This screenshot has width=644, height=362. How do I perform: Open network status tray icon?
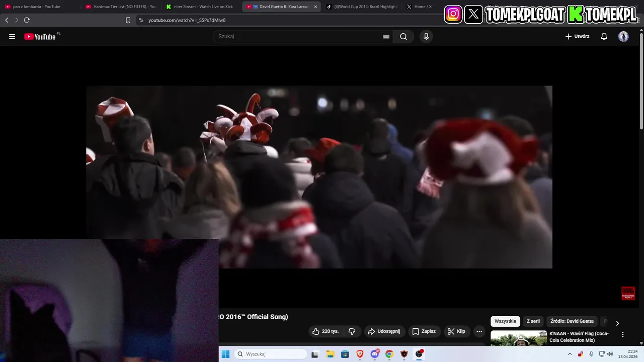tap(602, 354)
